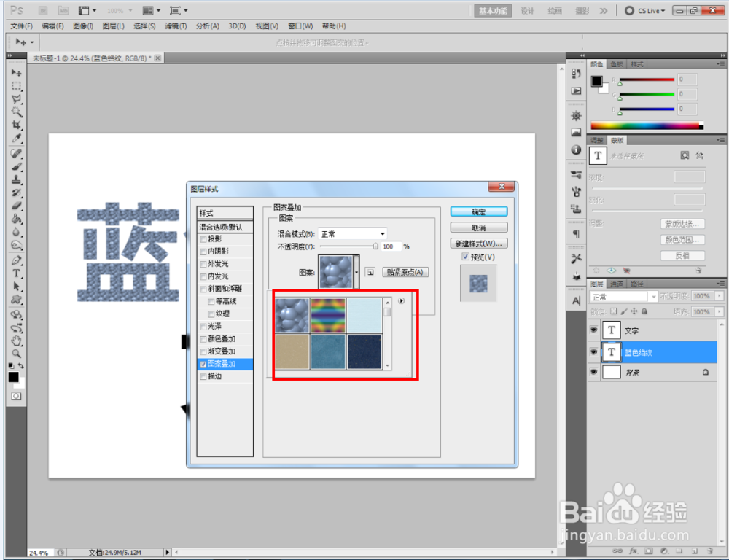The image size is (729, 560).
Task: Select the Spot Healing Brush tool
Action: point(16,153)
